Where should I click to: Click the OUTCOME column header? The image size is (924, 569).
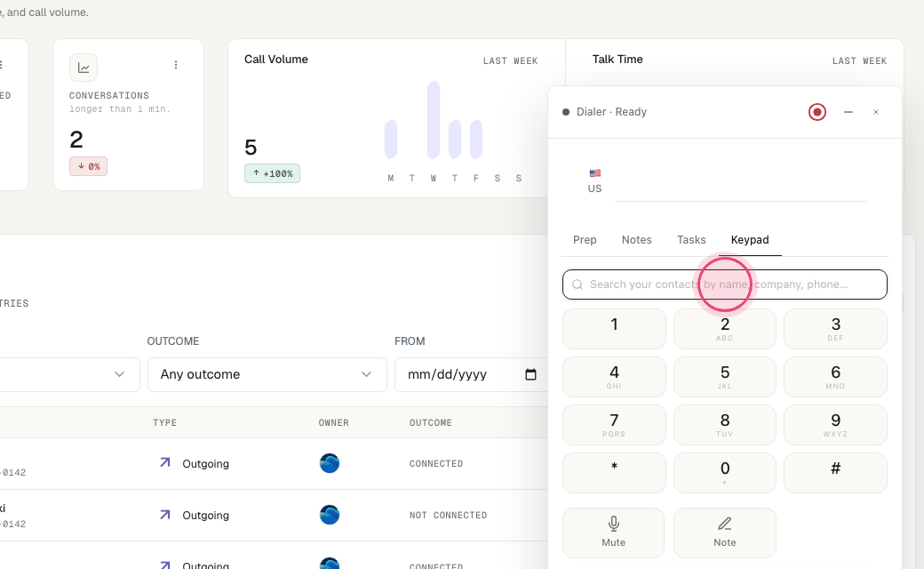[431, 423]
